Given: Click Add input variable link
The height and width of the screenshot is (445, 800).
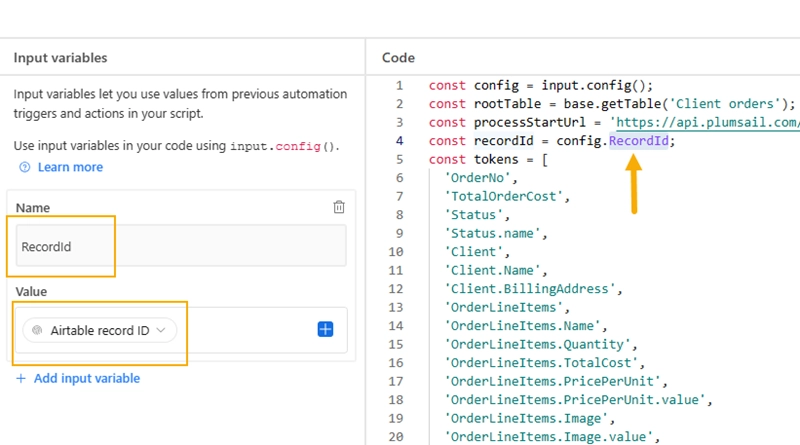Looking at the screenshot, I should (87, 379).
